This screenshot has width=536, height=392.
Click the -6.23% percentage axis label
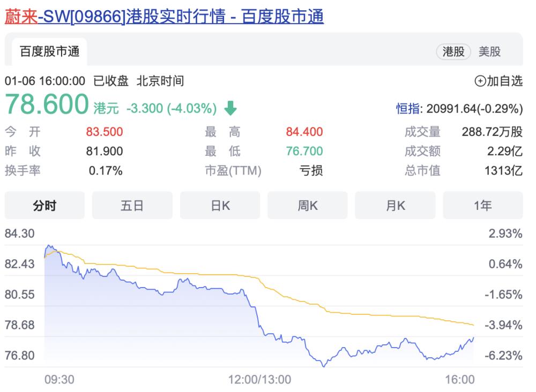pyautogui.click(x=503, y=356)
